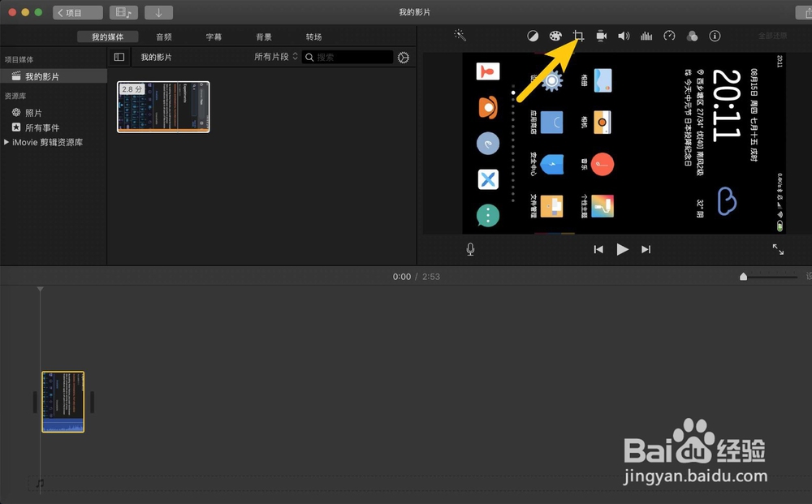The height and width of the screenshot is (504, 812).
Task: Open Noise Reduction and Equalizer settings
Action: [x=645, y=36]
